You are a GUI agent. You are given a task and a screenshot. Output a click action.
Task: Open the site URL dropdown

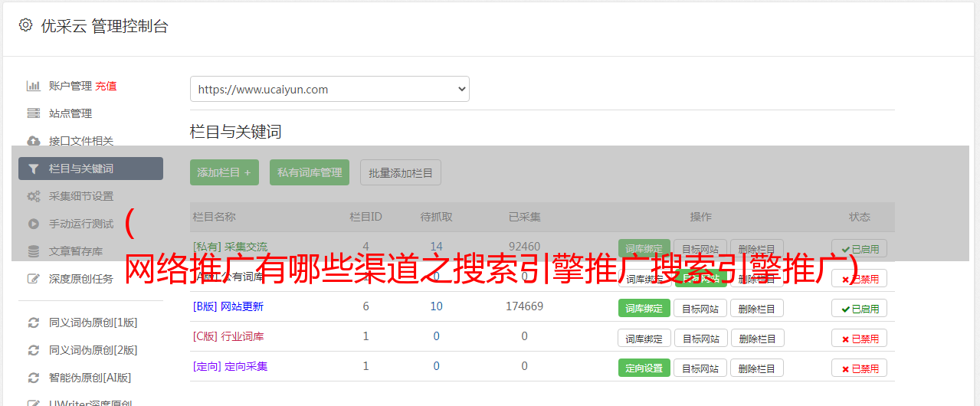(x=329, y=89)
